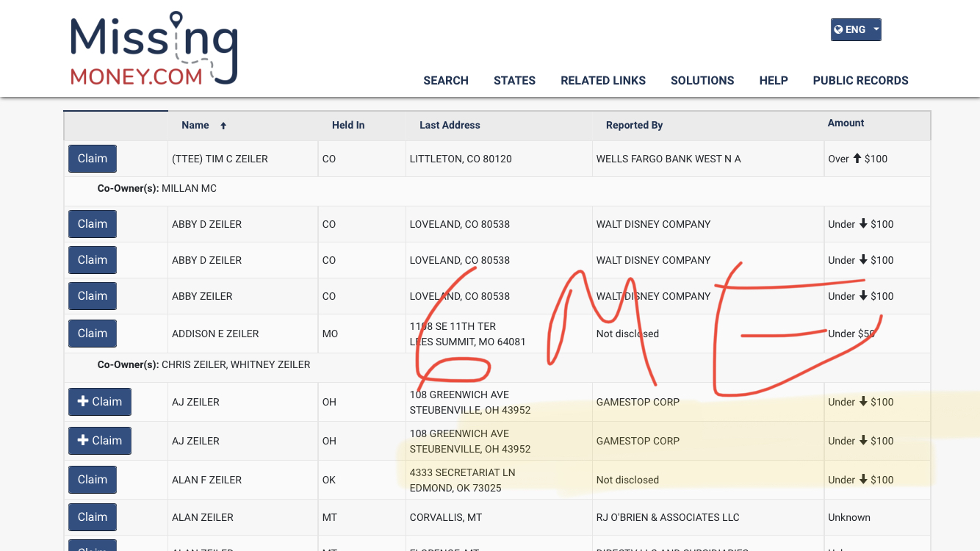Claim the (TTEE) TIM C ZEILER property
980x551 pixels.
tap(93, 159)
